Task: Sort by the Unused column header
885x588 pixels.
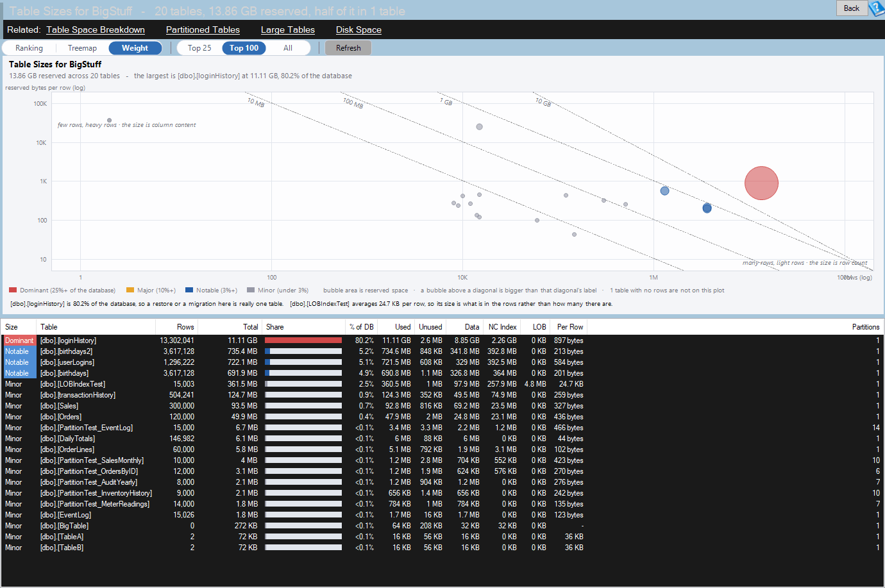Action: [430, 327]
